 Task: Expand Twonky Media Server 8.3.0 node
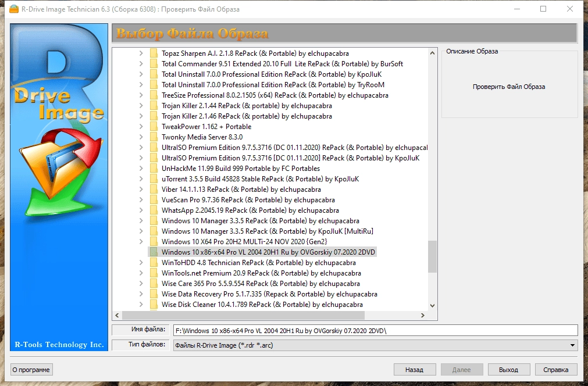[x=141, y=137]
